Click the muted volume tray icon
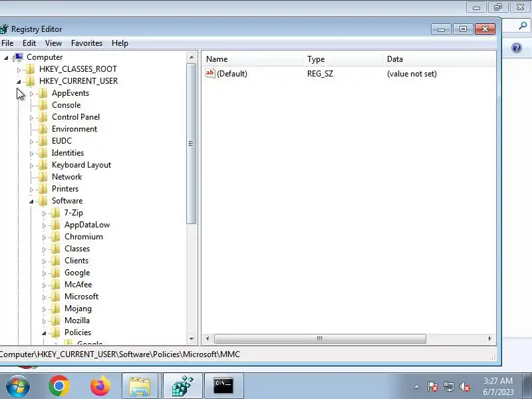The height and width of the screenshot is (399, 532). click(x=465, y=386)
